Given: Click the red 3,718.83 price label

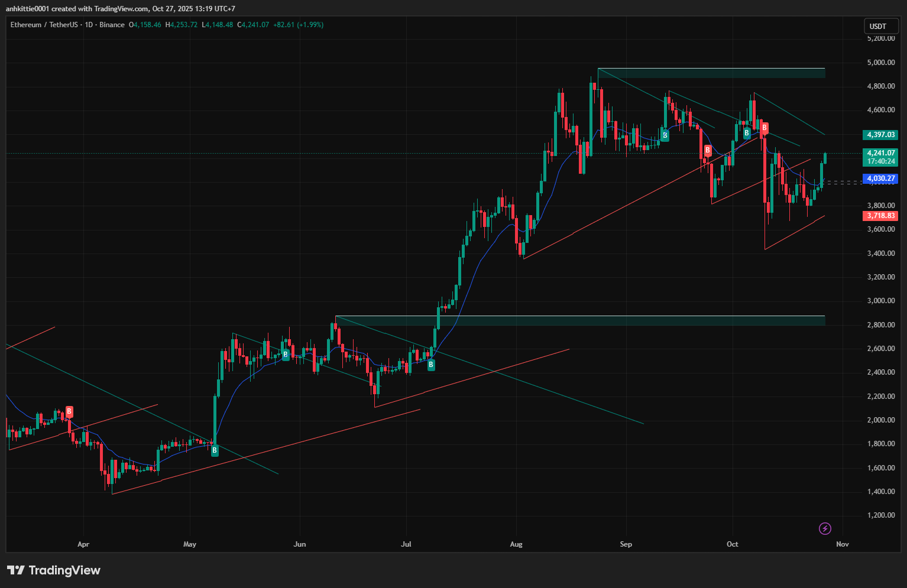Looking at the screenshot, I should click(x=880, y=216).
